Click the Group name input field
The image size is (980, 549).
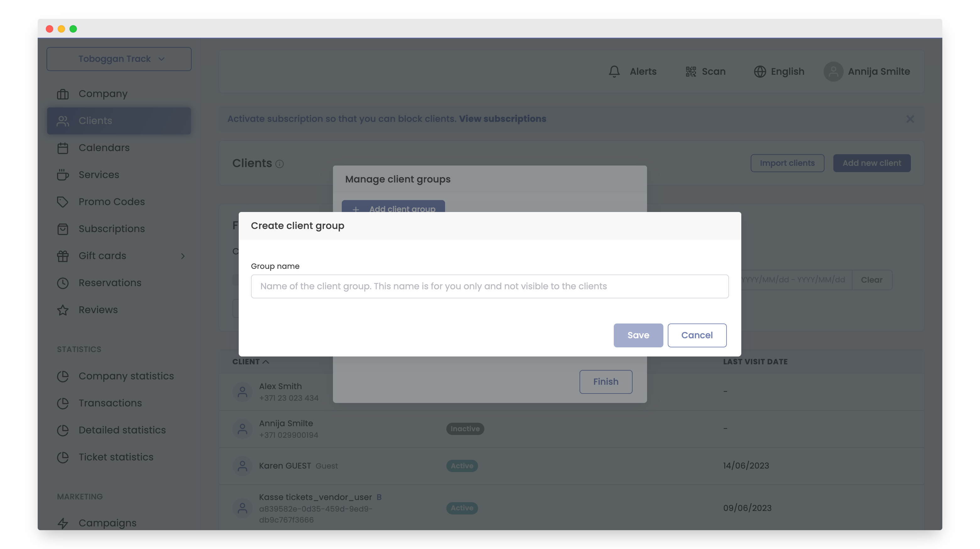pos(489,286)
